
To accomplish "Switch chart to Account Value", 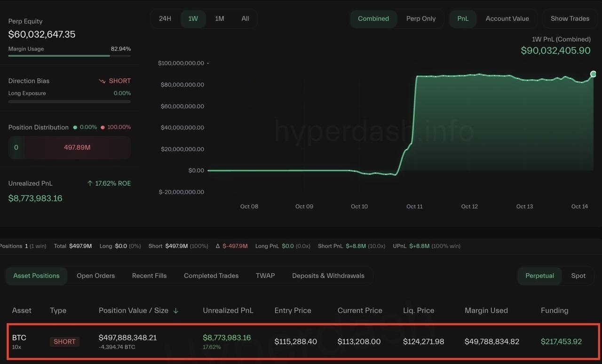I will [x=507, y=19].
